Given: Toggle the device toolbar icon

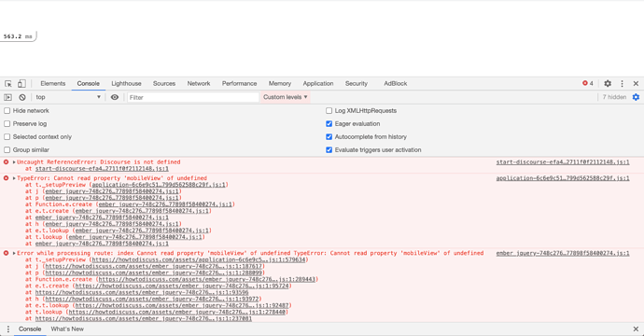Looking at the screenshot, I should click(21, 83).
